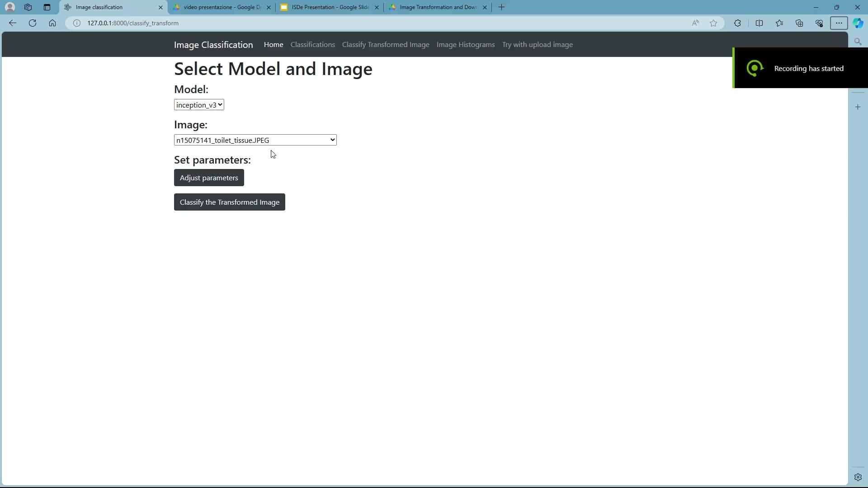The width and height of the screenshot is (868, 488).
Task: Close the Image Transformation tab
Action: click(x=485, y=7)
